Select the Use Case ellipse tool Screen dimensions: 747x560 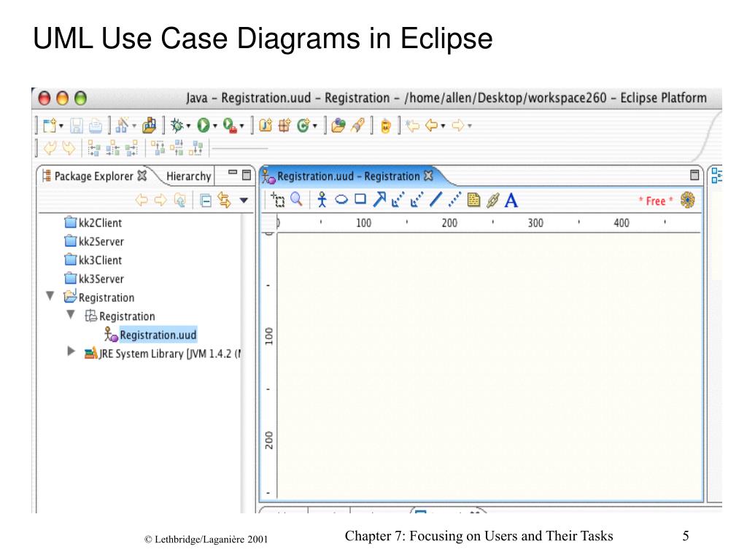341,200
